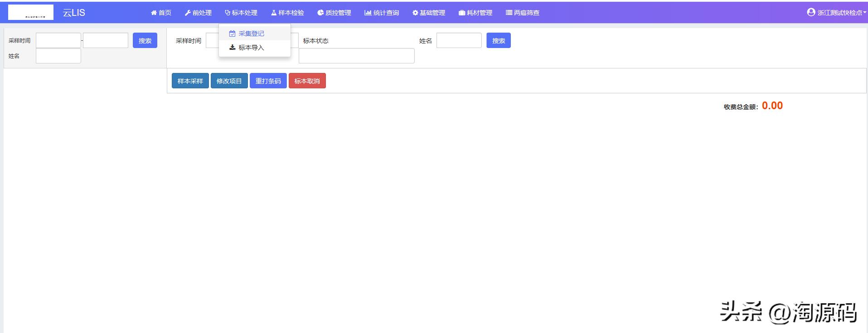This screenshot has width=868, height=333.
Task: Click the briefcase icon beside 耗材管理
Action: click(x=462, y=13)
